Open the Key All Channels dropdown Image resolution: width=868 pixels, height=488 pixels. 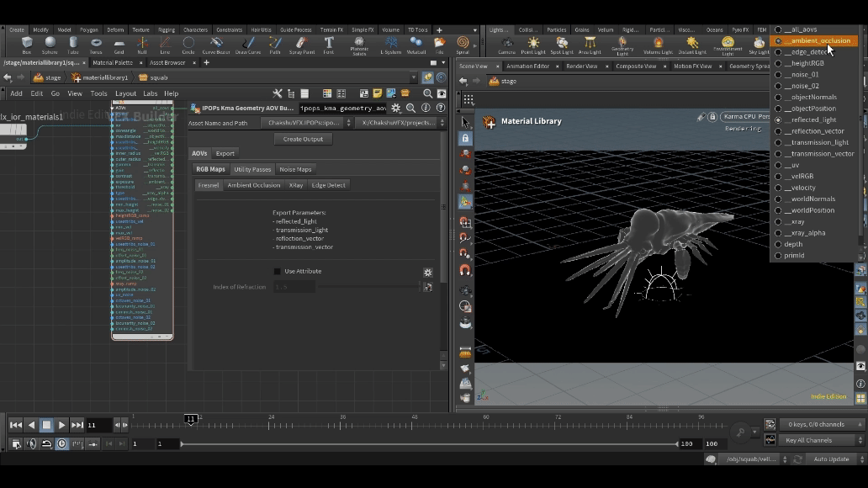[x=822, y=440]
